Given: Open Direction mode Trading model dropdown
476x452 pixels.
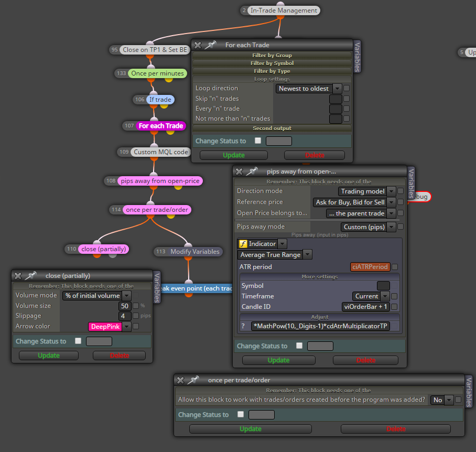Looking at the screenshot, I should [x=367, y=191].
